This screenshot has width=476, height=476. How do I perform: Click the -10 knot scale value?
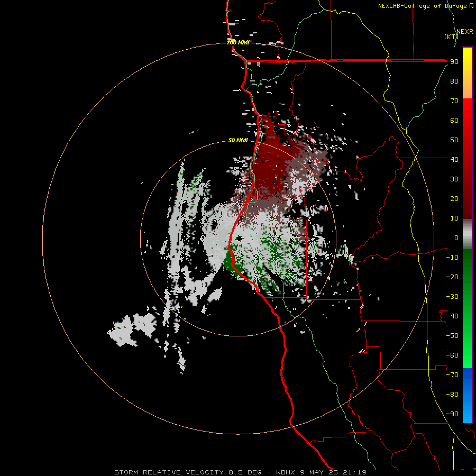452,258
